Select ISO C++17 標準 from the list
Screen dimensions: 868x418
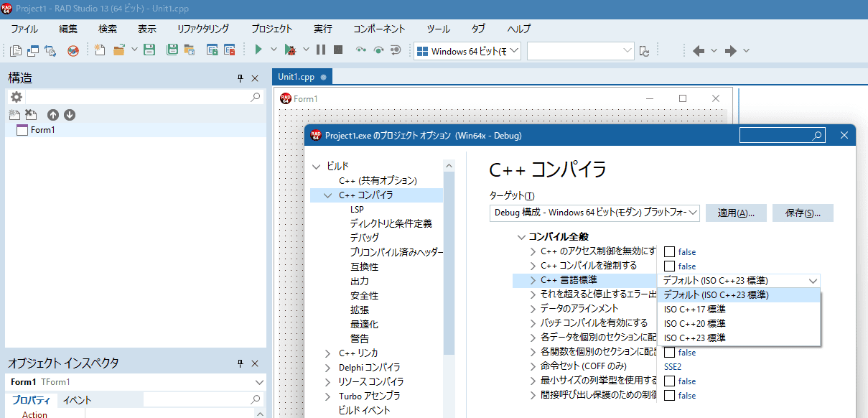(739, 310)
